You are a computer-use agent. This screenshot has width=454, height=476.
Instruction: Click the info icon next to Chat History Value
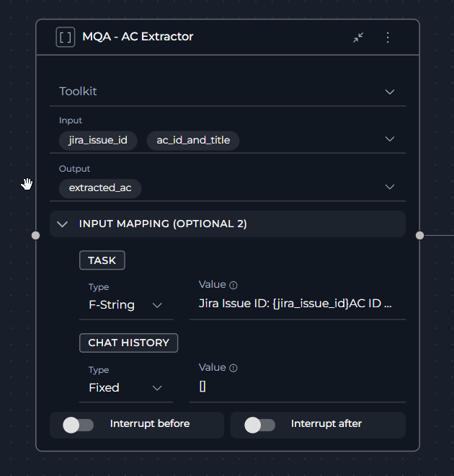tap(233, 369)
